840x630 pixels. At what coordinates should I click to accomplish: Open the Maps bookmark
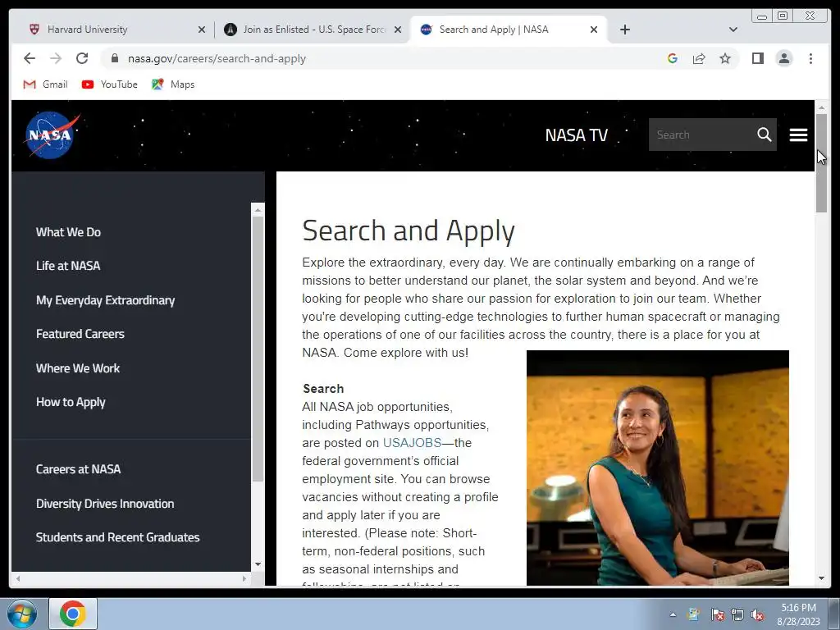click(x=173, y=84)
